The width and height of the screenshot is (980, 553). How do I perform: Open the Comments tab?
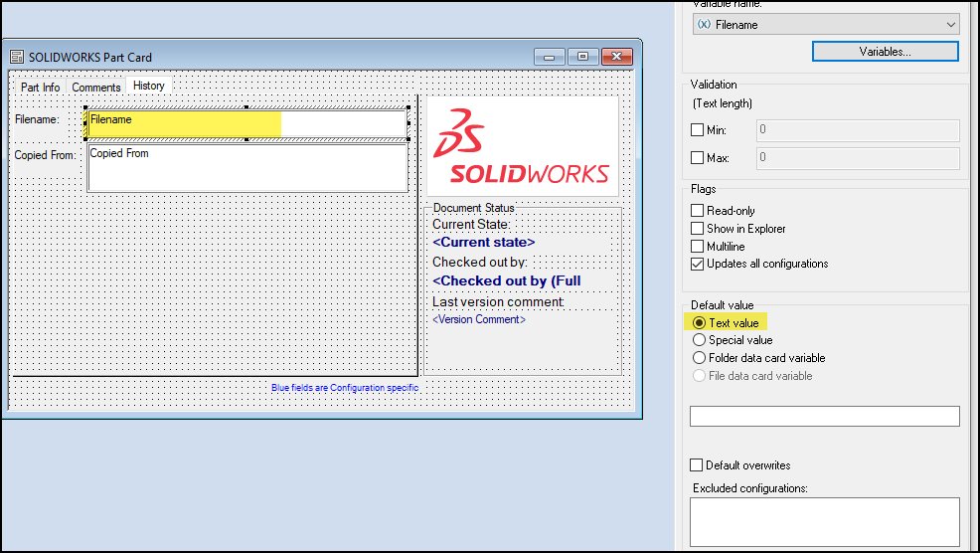coord(96,88)
